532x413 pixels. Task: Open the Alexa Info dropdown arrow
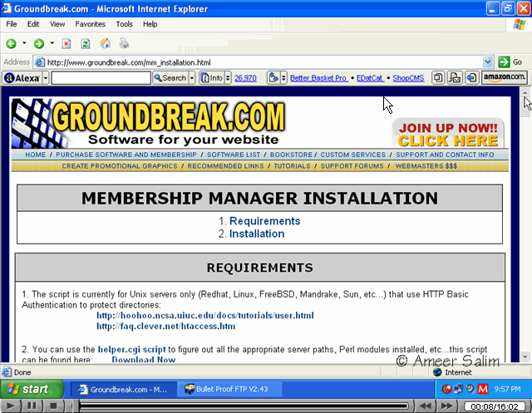[228, 78]
